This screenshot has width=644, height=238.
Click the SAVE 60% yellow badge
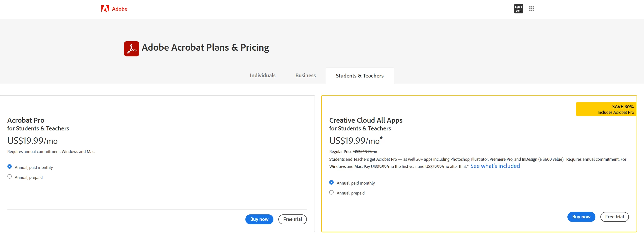(x=606, y=109)
